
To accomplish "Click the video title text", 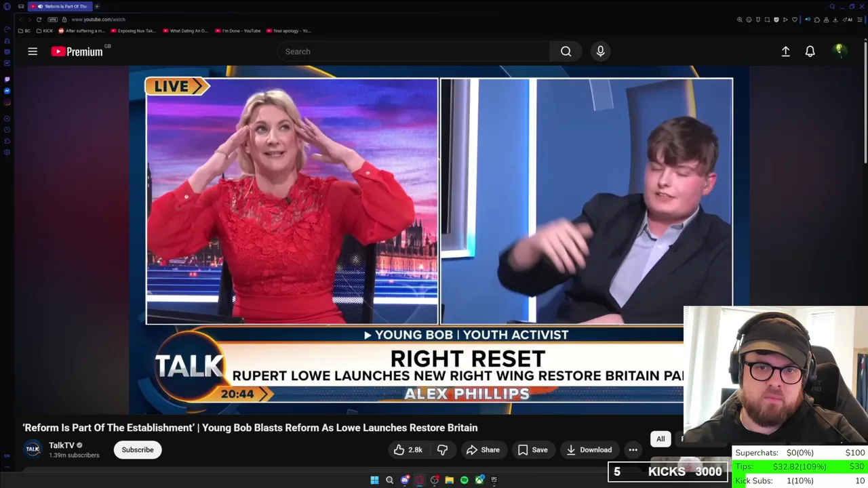I will [250, 428].
